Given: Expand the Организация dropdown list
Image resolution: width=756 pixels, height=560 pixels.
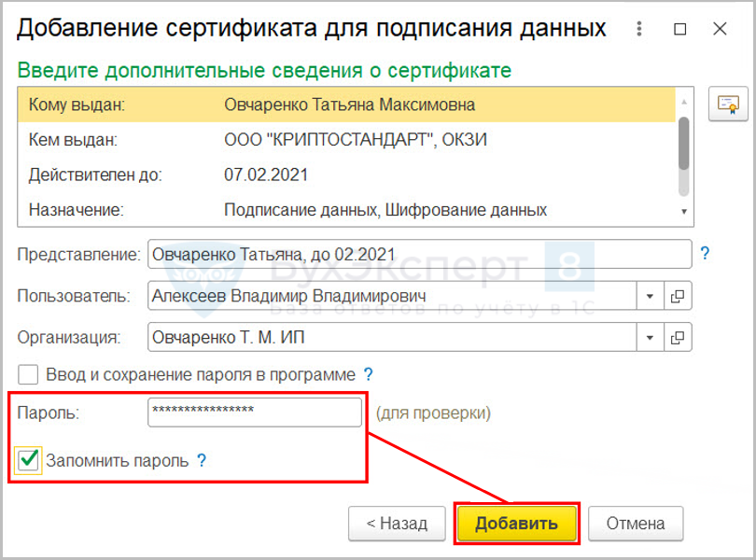Looking at the screenshot, I should pyautogui.click(x=650, y=338).
